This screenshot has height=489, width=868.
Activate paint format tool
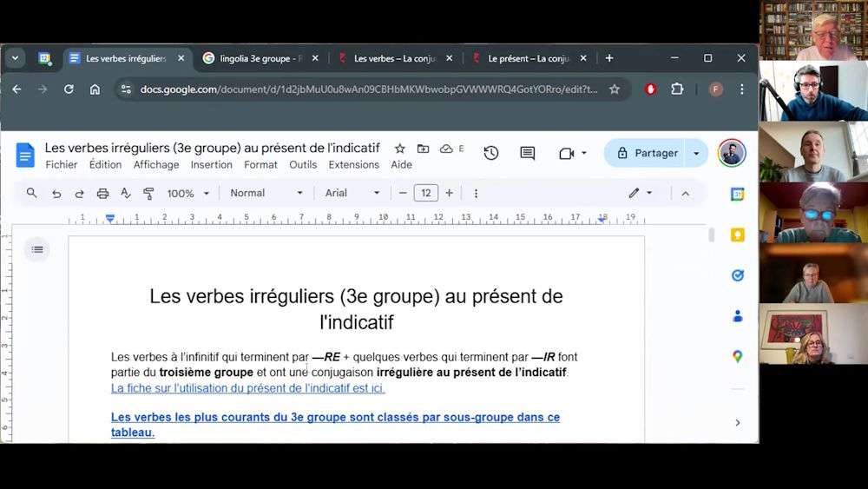148,194
